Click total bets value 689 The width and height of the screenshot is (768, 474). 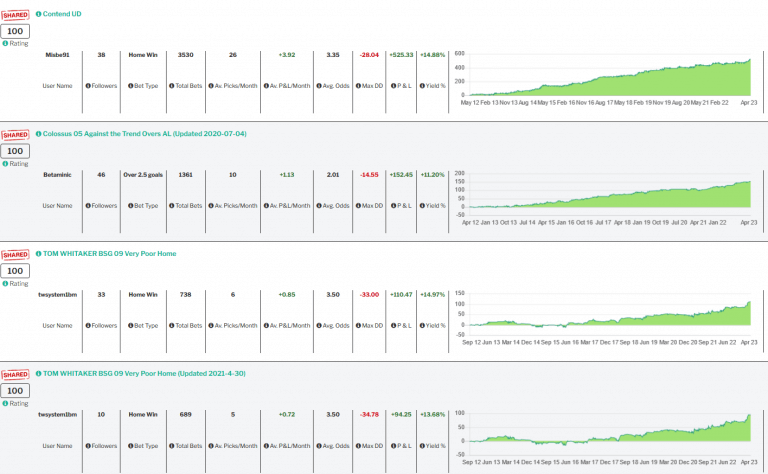click(186, 415)
